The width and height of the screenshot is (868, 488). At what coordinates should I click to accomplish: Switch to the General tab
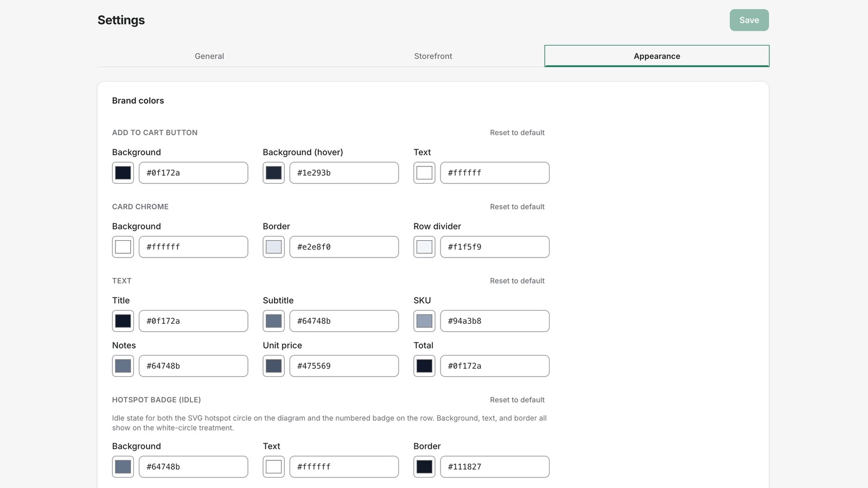click(x=209, y=56)
